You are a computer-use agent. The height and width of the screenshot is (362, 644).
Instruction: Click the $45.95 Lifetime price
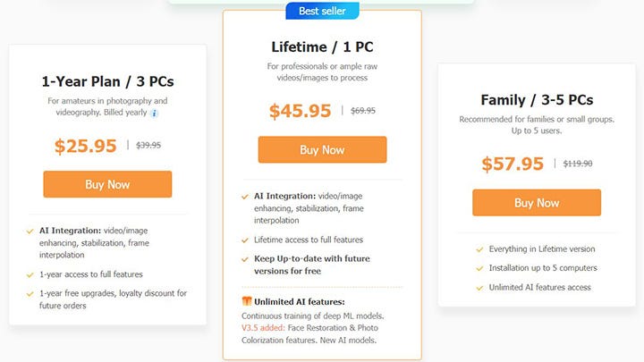click(x=300, y=111)
